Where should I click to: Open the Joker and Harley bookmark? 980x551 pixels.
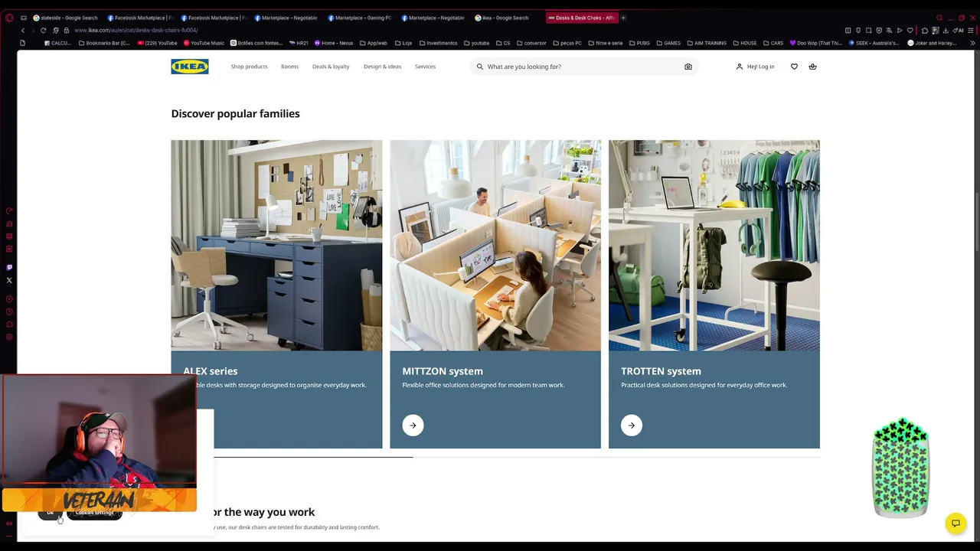pyautogui.click(x=932, y=43)
